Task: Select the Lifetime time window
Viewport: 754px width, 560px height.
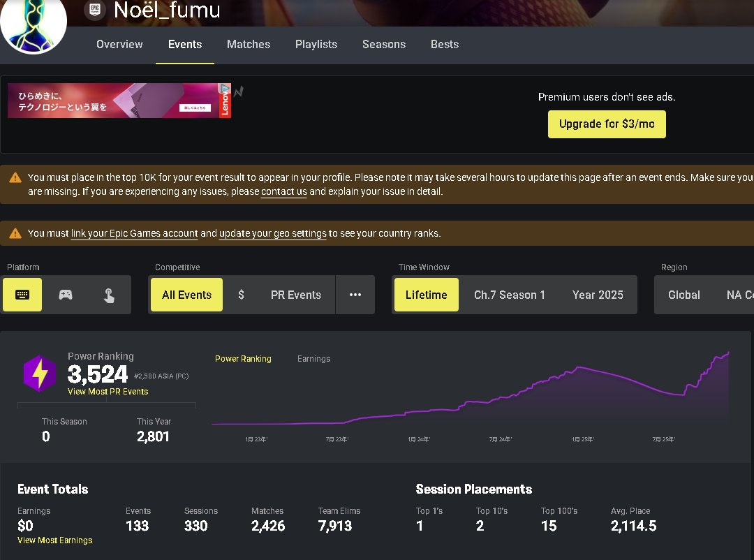Action: tap(426, 295)
